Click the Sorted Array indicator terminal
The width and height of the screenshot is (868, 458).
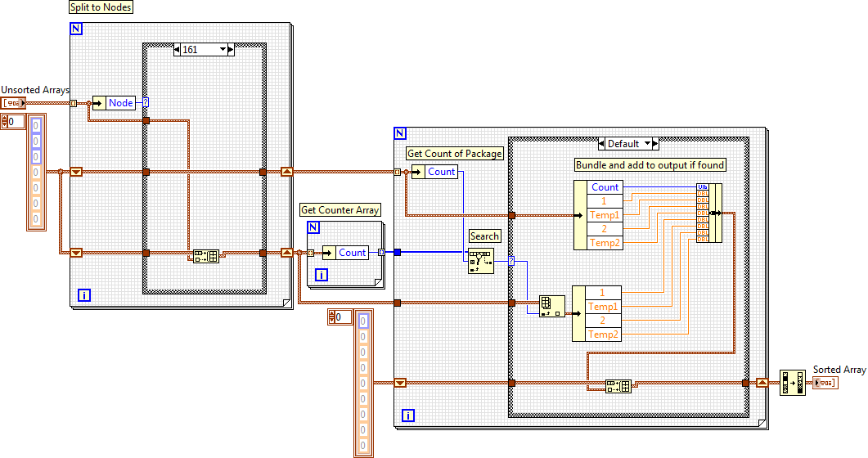click(x=825, y=383)
